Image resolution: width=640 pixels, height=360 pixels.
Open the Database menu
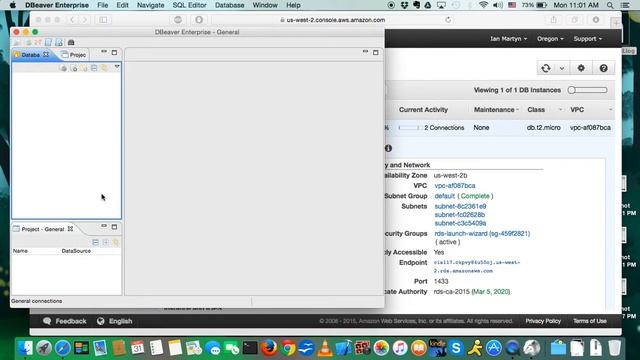pos(229,5)
